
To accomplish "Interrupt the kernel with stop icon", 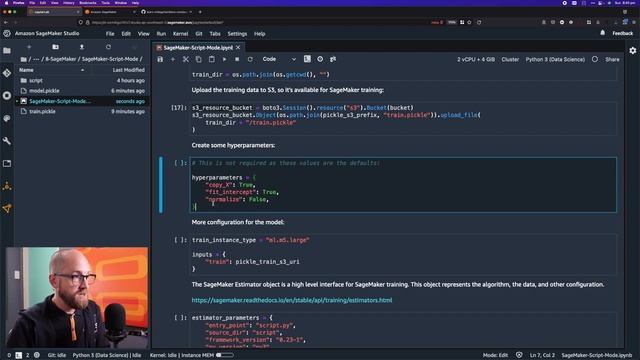I will pyautogui.click(x=237, y=59).
